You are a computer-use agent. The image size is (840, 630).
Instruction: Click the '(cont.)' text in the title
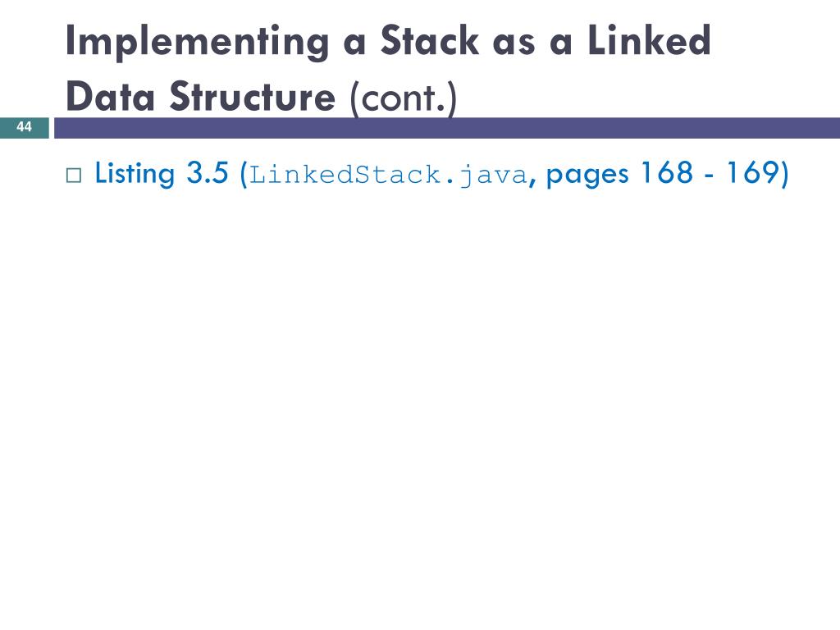pos(404,98)
